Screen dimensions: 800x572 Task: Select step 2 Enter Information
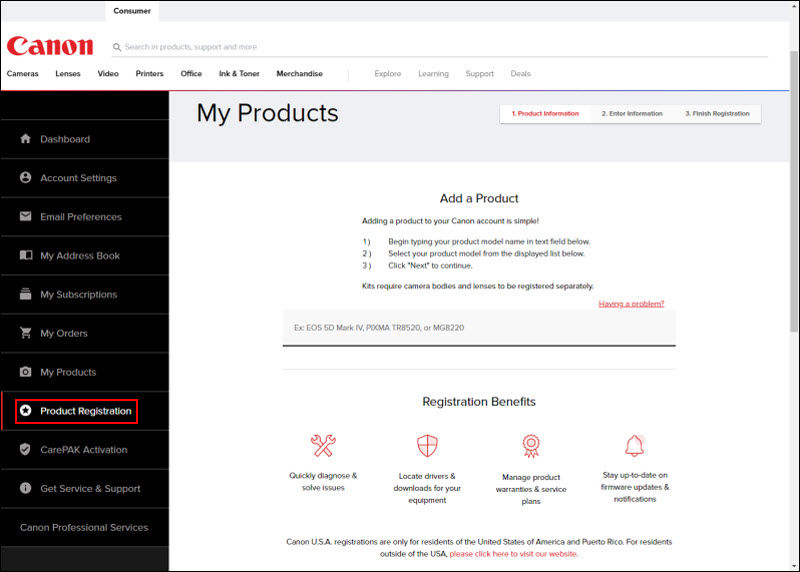pos(631,114)
